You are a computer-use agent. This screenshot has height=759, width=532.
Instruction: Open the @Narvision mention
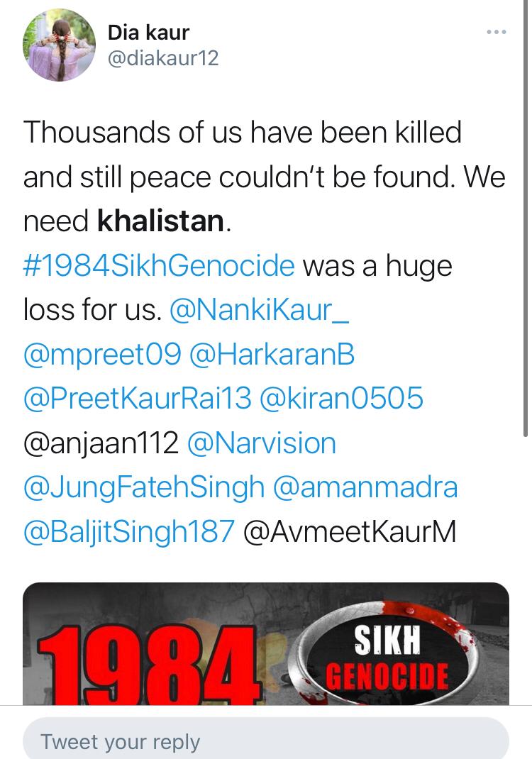[262, 443]
